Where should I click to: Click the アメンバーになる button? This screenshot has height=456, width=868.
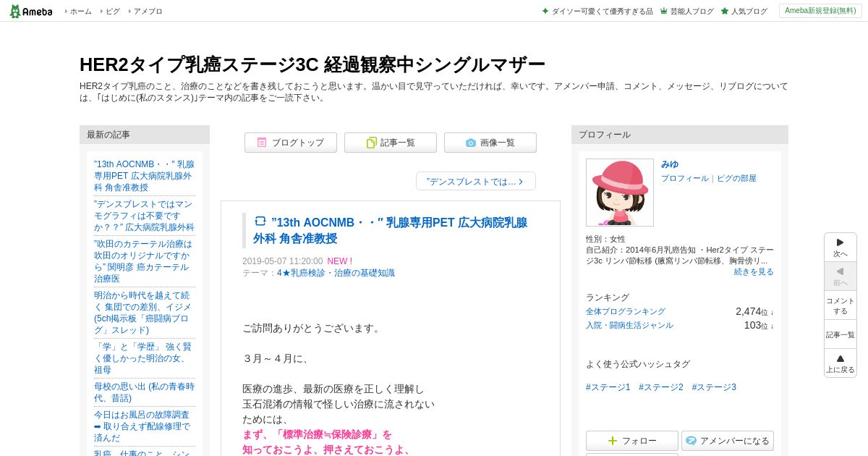coord(728,441)
